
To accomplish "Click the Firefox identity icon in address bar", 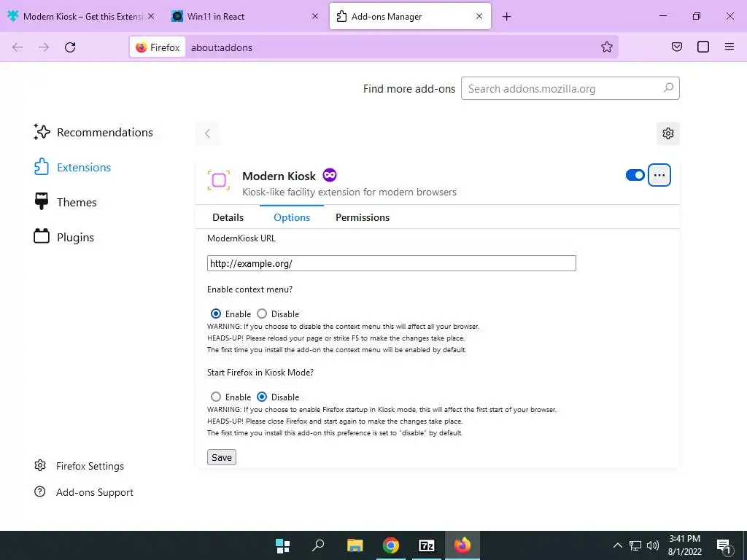I will [158, 47].
